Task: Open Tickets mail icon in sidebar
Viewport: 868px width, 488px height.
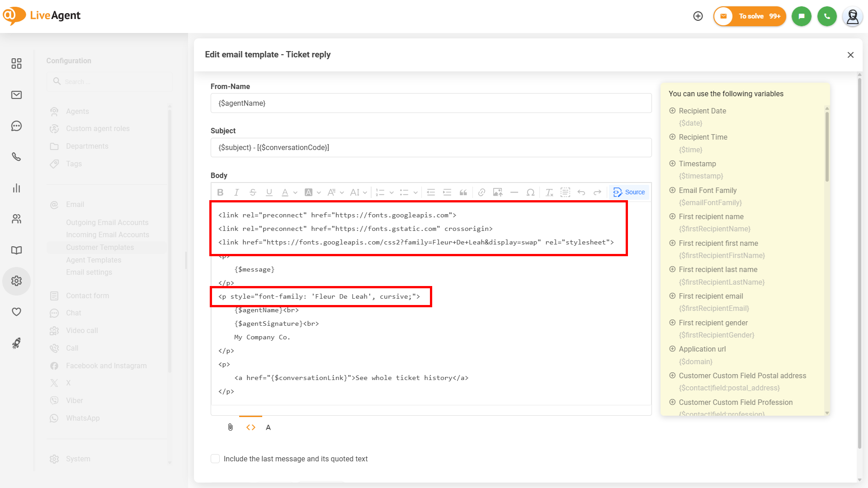Action: tap(17, 95)
